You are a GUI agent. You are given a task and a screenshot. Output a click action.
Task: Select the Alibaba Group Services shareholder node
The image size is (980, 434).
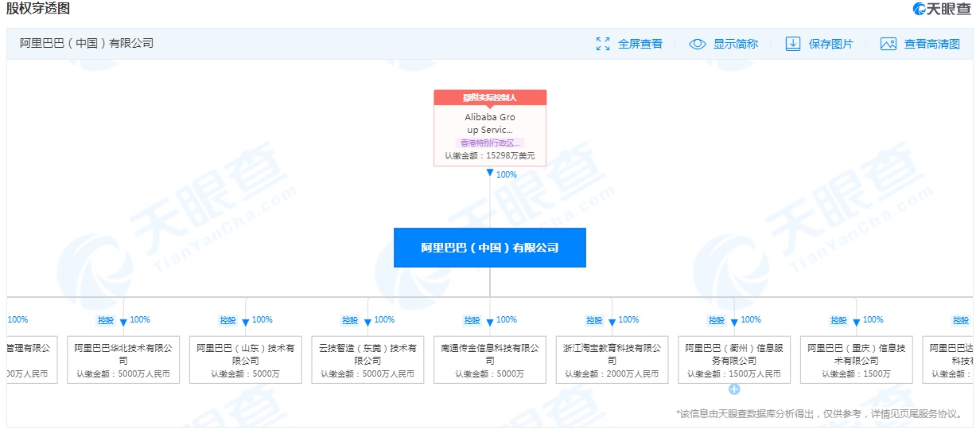490,127
